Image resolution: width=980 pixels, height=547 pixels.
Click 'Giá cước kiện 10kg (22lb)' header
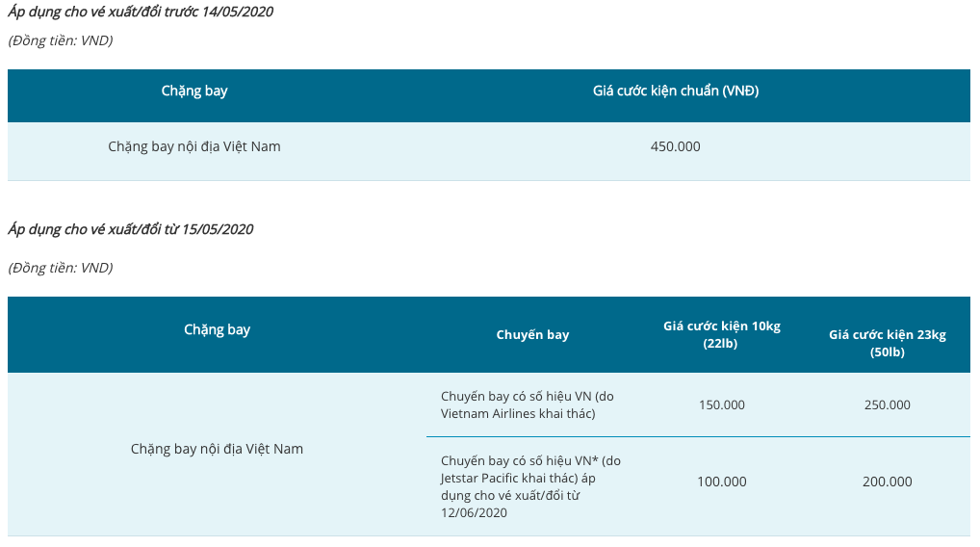tap(722, 335)
